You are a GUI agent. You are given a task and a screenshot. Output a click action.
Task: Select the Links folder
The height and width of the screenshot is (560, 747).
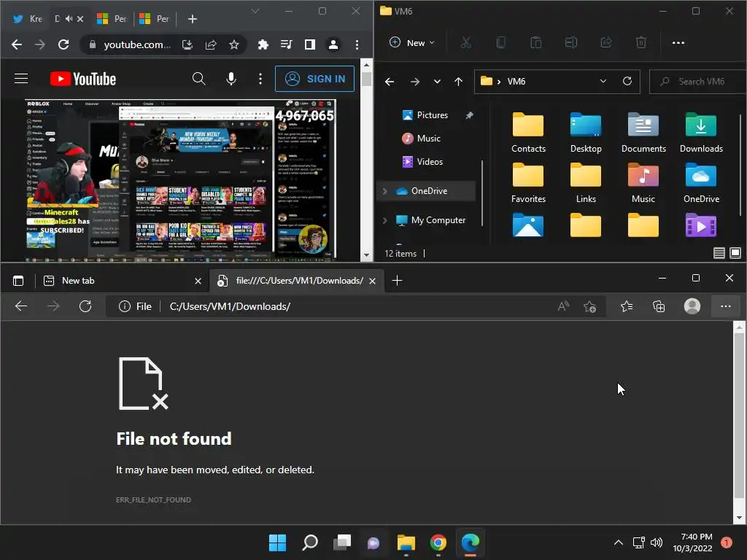click(586, 183)
